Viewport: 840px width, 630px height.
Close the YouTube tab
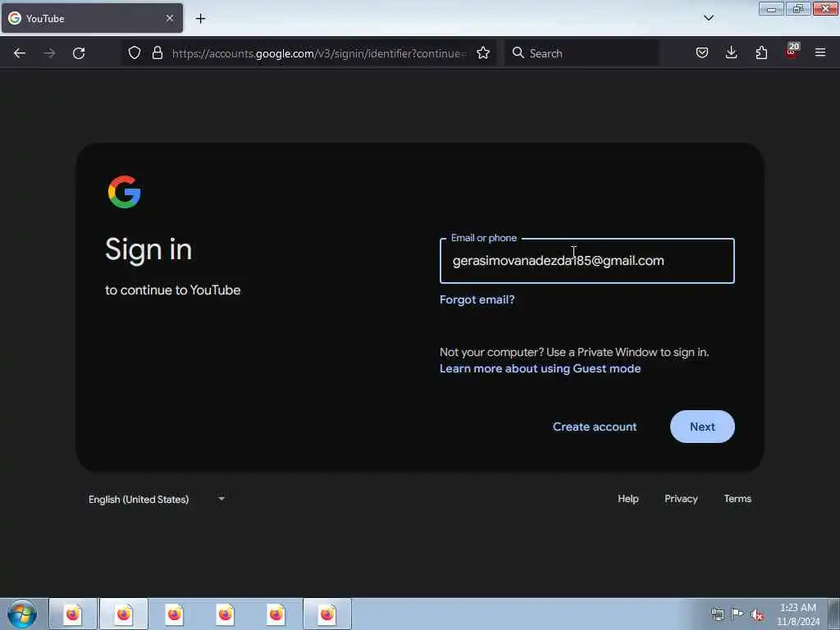(x=170, y=18)
